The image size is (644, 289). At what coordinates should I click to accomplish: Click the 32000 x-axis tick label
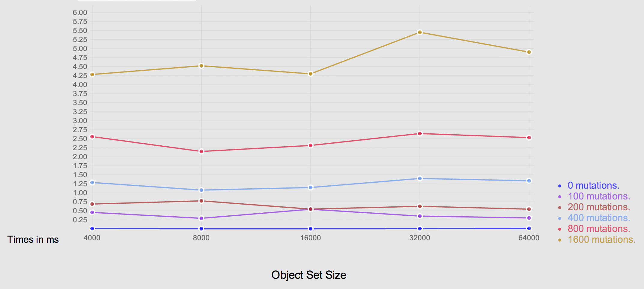420,238
